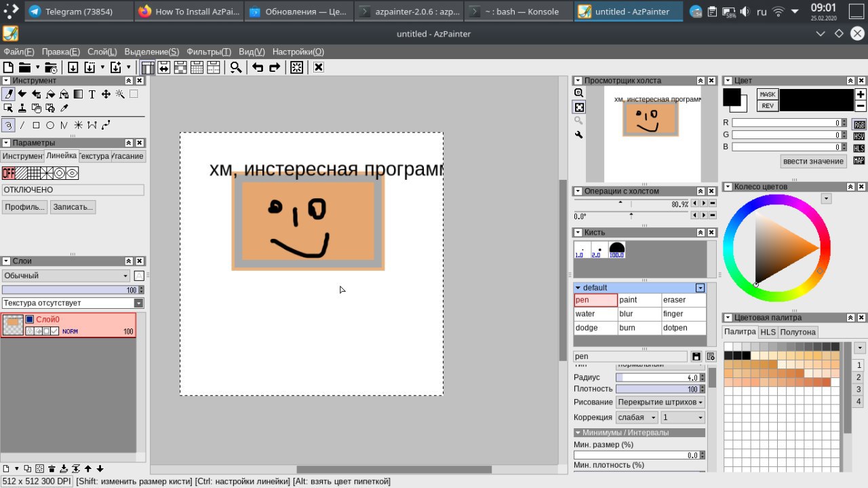The width and height of the screenshot is (868, 488).
Task: Create a new file from the toolbar
Action: pos(8,67)
